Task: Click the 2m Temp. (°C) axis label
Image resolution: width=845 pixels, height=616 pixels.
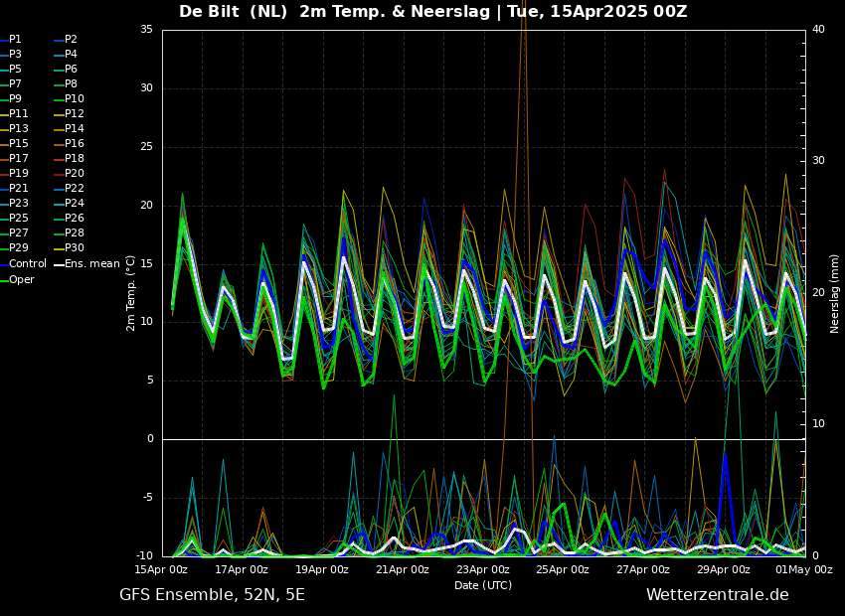Action: pyautogui.click(x=131, y=293)
